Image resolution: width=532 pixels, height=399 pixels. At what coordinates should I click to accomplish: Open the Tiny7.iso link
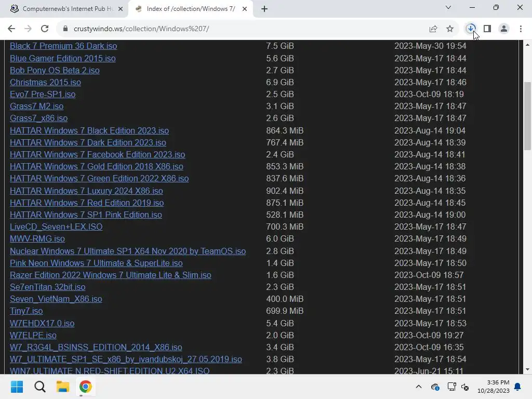(26, 311)
